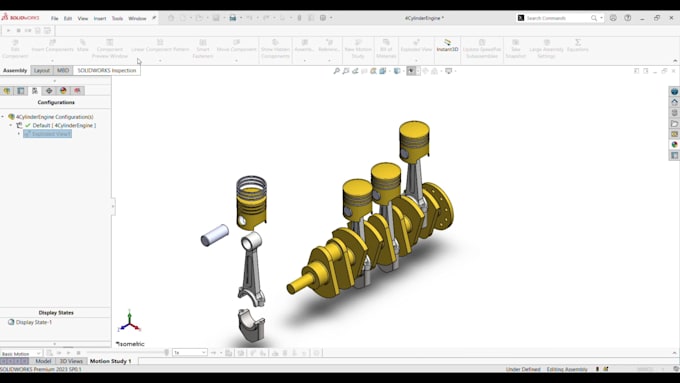Open Bill of Materials tool
Viewport: 680px width, 383px height.
[386, 49]
